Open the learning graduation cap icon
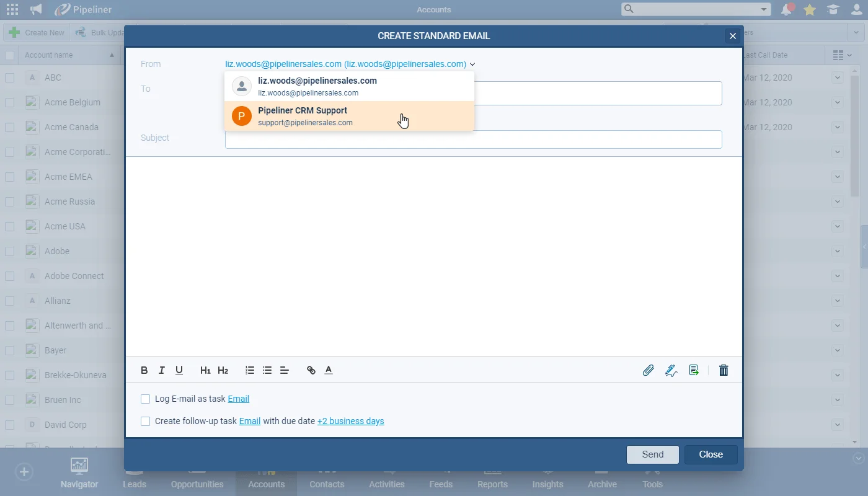Viewport: 868px width, 496px height. coord(833,9)
